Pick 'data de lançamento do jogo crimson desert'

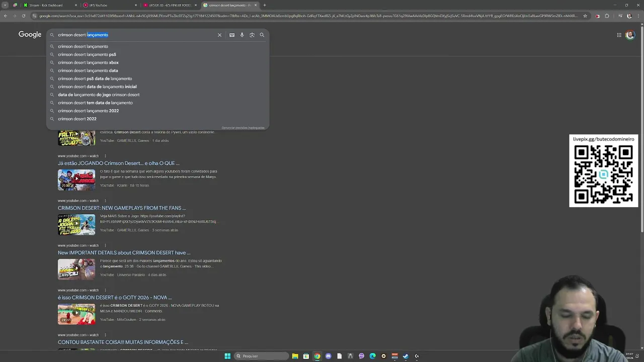click(99, 95)
